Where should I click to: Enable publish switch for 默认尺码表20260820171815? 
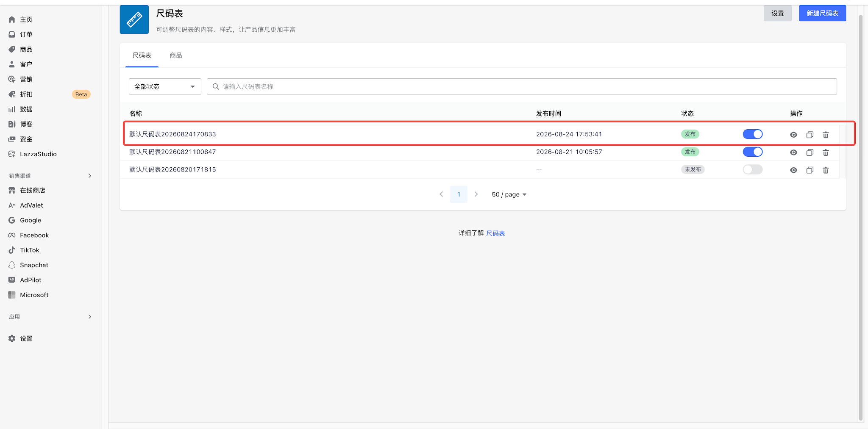(x=753, y=169)
